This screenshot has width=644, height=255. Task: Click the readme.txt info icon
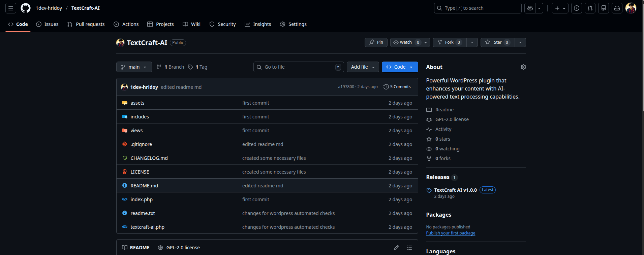pyautogui.click(x=125, y=213)
